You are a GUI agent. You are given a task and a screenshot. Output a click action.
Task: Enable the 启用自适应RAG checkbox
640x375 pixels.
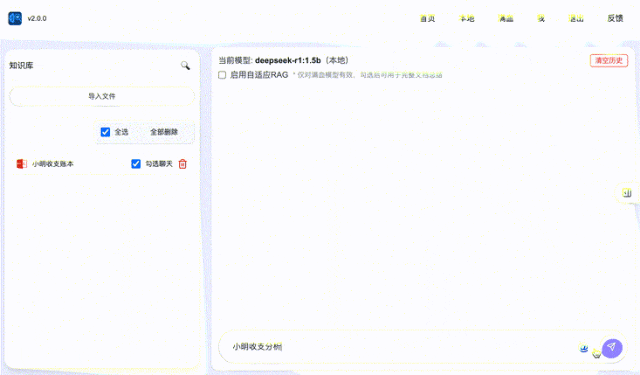click(x=222, y=75)
